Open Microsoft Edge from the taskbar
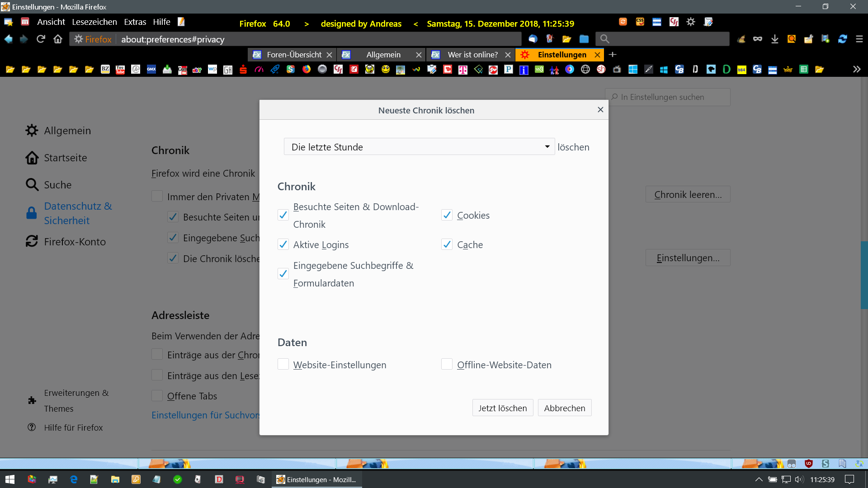This screenshot has height=488, width=868. coord(74,479)
